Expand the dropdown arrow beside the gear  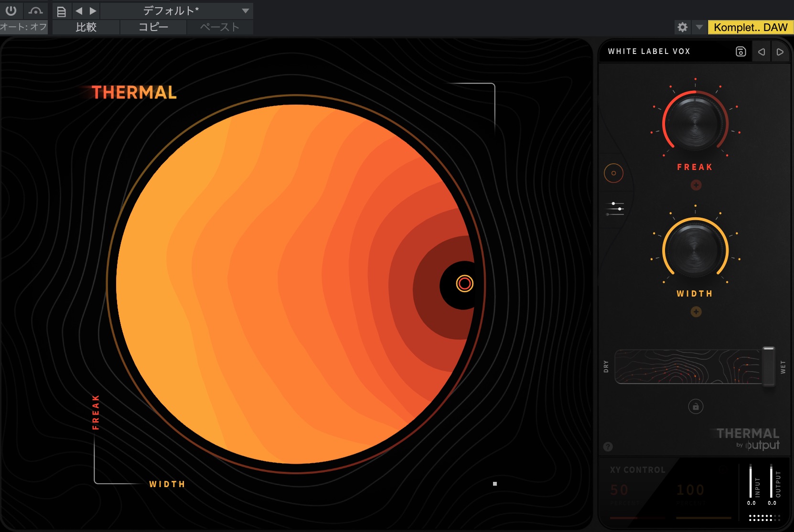(699, 27)
